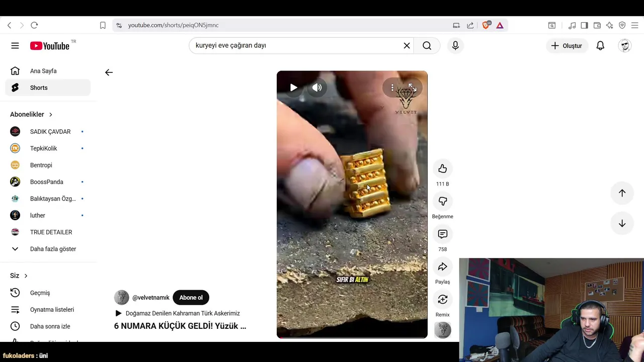Open the short's three-dot options
Screen dimensions: 644x362
tap(392, 87)
